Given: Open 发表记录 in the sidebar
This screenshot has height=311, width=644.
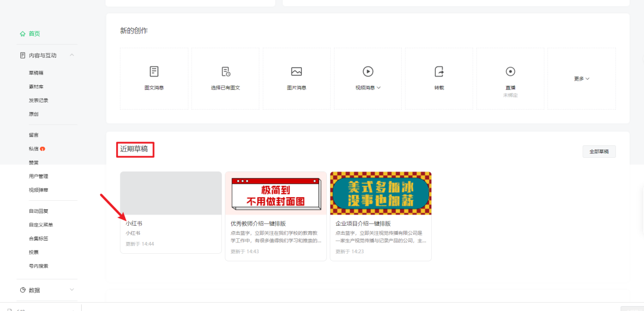Looking at the screenshot, I should [38, 101].
